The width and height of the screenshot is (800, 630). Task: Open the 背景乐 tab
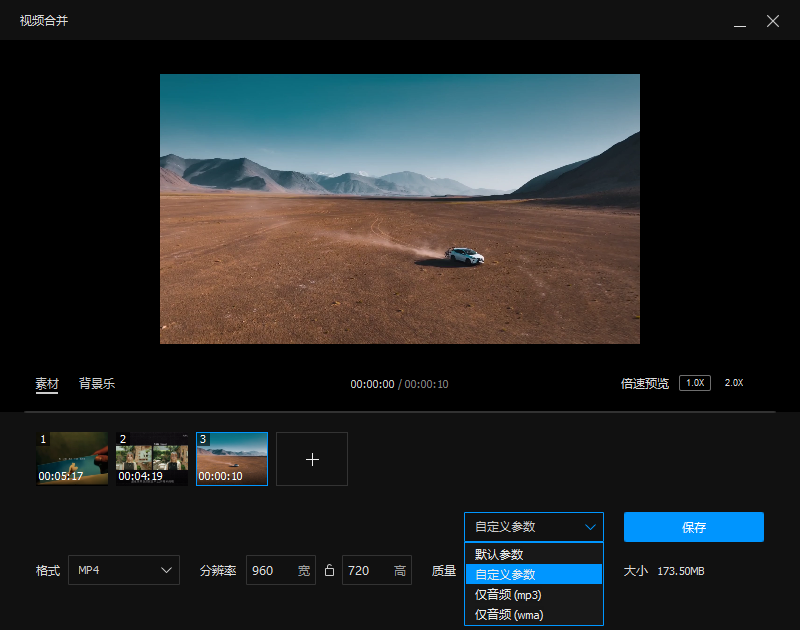(x=97, y=383)
